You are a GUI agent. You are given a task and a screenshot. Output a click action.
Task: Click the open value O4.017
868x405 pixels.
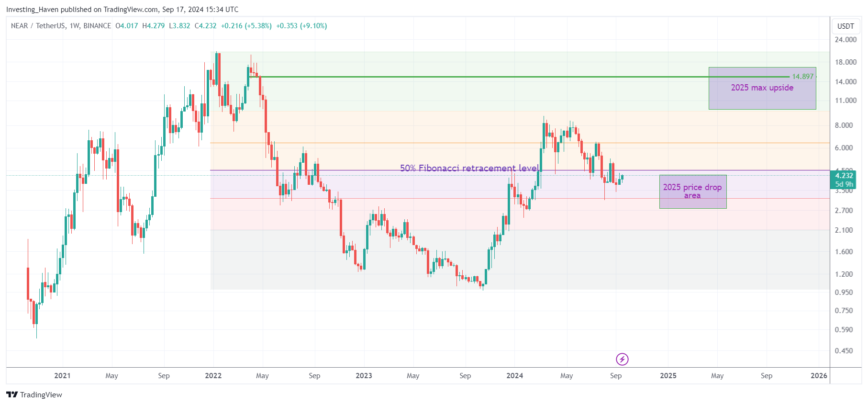click(127, 26)
